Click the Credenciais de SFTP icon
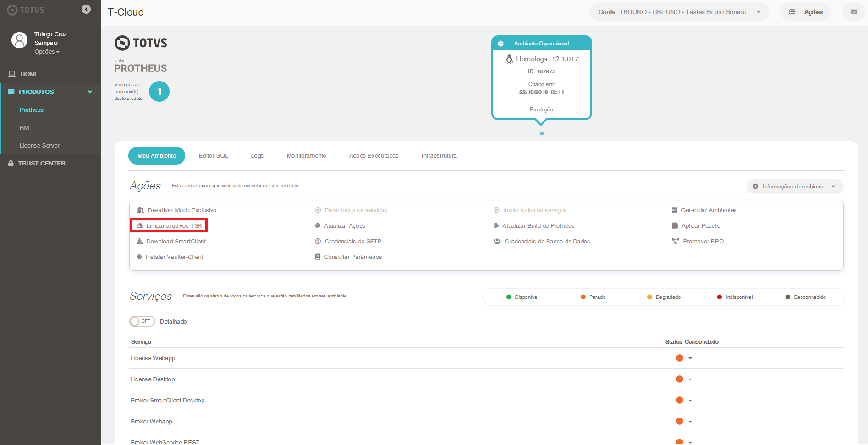The image size is (868, 445). (x=318, y=242)
